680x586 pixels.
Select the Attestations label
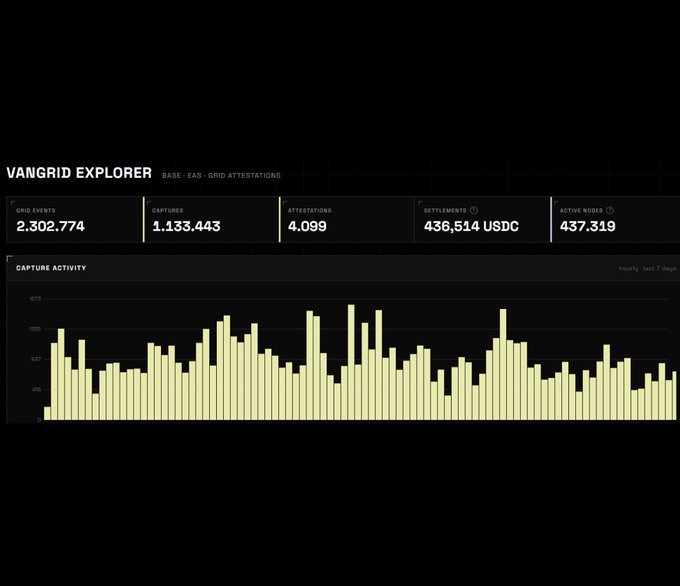[310, 210]
